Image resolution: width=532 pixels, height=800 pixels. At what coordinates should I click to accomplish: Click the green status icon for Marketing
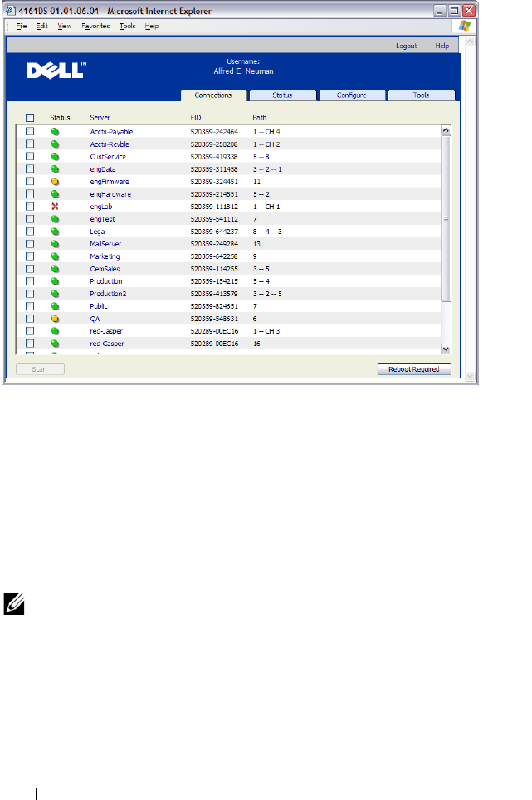click(x=55, y=256)
